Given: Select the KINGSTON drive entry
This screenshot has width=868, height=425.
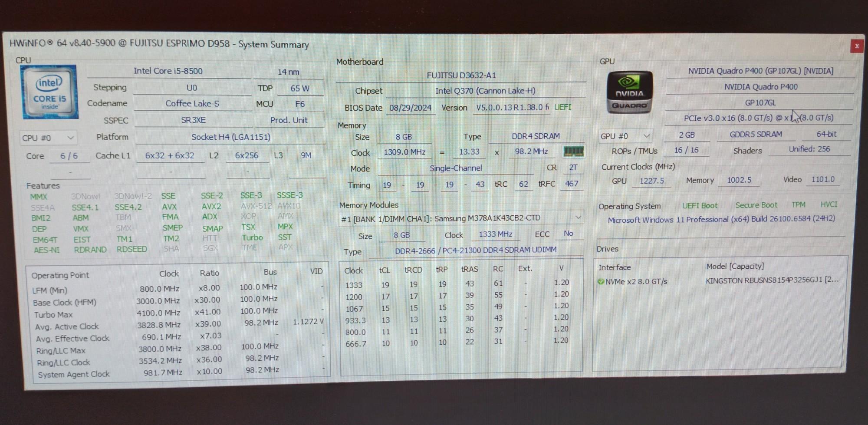Looking at the screenshot, I should coord(772,280).
